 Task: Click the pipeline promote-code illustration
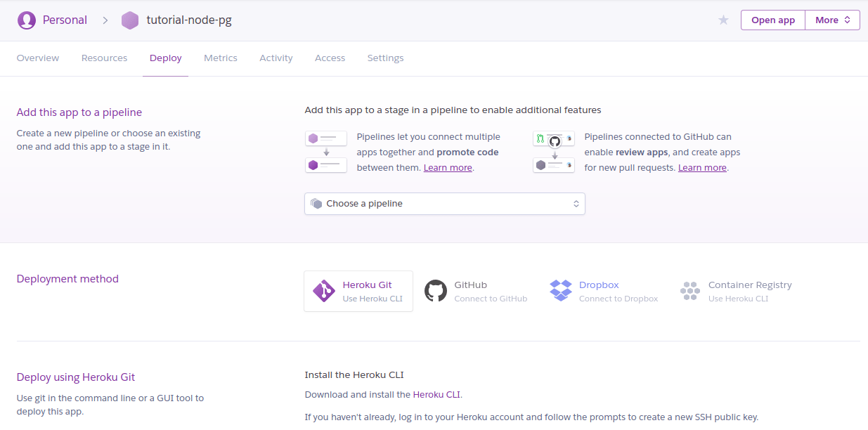coord(326,151)
